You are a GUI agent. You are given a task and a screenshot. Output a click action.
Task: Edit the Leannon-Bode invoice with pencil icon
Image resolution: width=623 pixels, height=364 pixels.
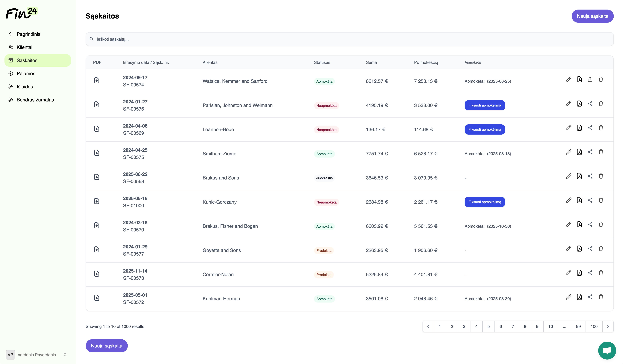click(568, 128)
